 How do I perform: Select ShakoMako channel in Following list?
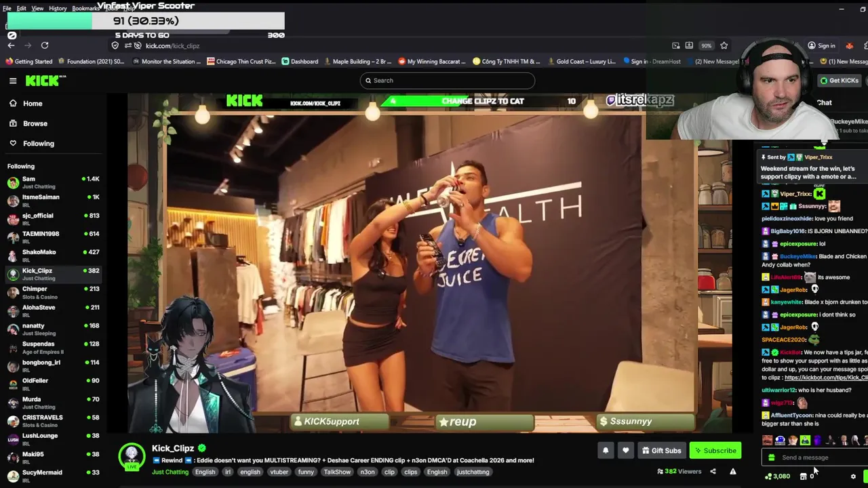coord(53,256)
